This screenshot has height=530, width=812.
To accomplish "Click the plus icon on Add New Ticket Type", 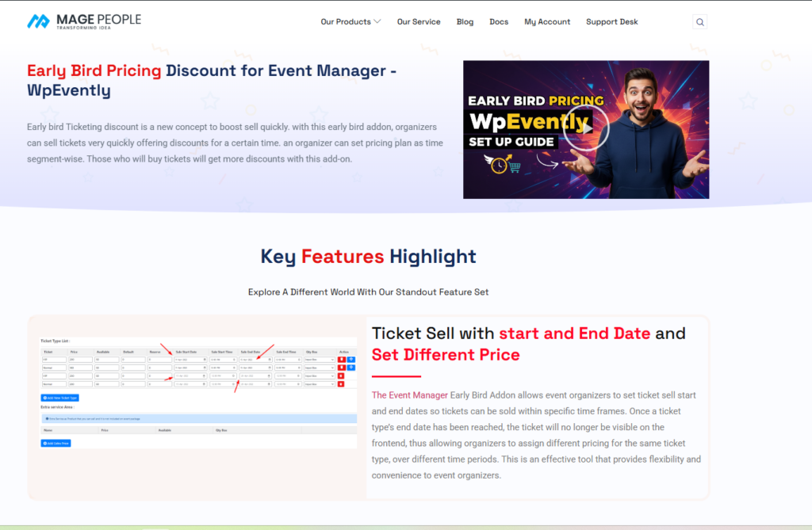I will coord(44,398).
